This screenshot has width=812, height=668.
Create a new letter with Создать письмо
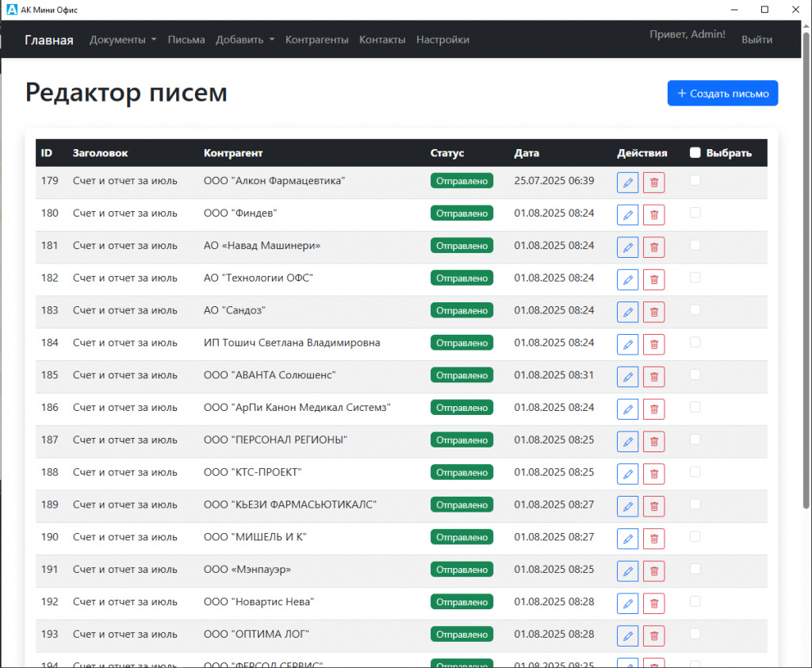coord(722,94)
